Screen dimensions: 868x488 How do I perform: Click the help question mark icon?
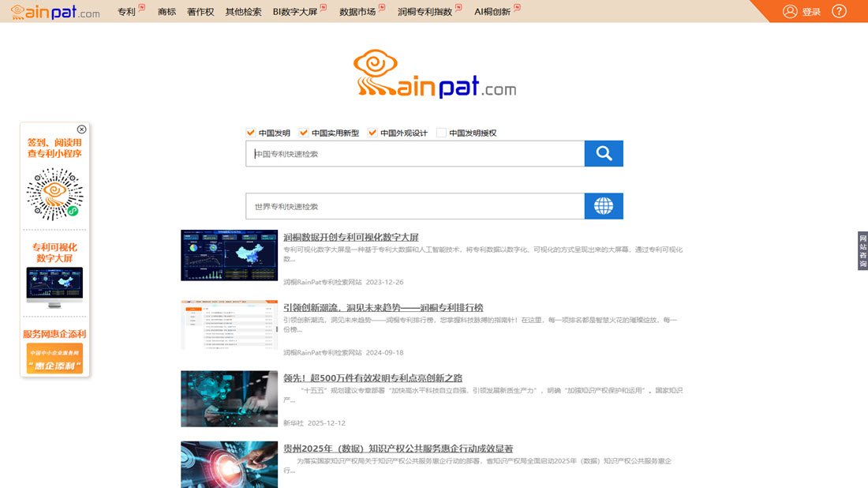click(x=839, y=11)
